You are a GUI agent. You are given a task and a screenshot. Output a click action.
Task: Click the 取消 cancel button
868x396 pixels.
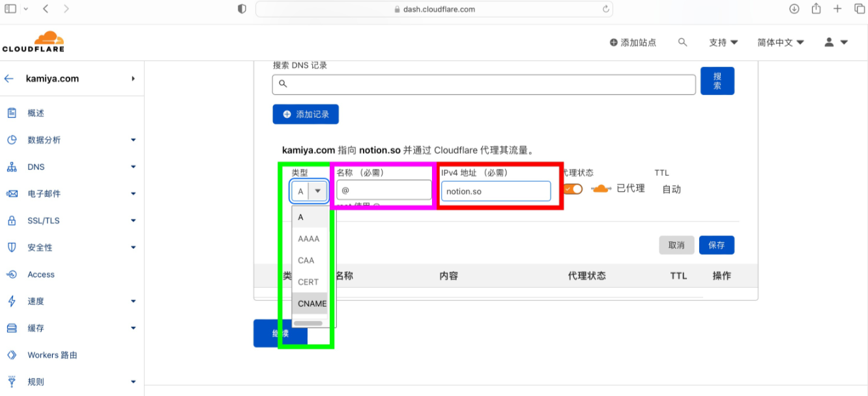click(x=676, y=245)
